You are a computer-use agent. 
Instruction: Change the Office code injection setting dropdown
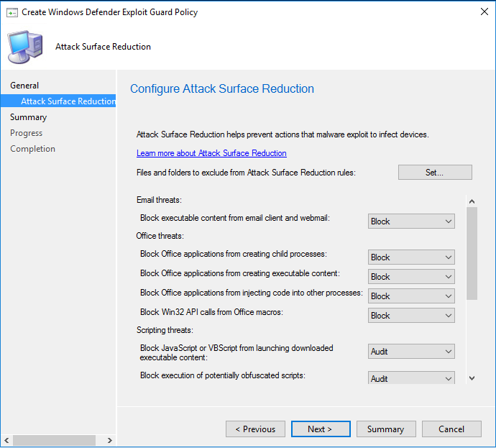(411, 296)
